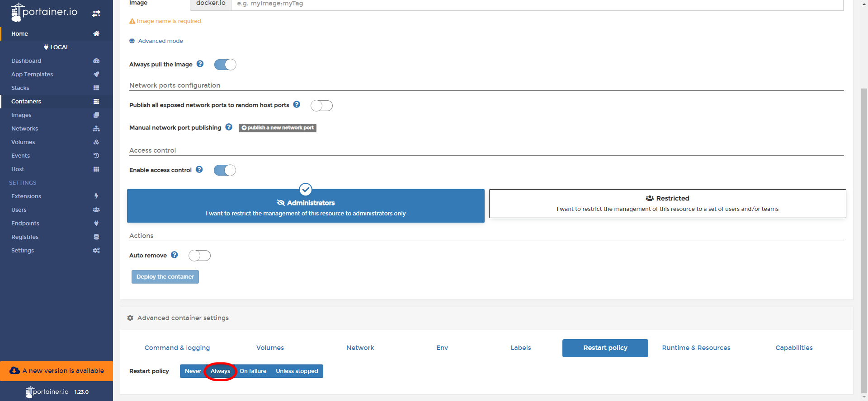Click the image name input field
This screenshot has width=868, height=401.
tap(537, 4)
